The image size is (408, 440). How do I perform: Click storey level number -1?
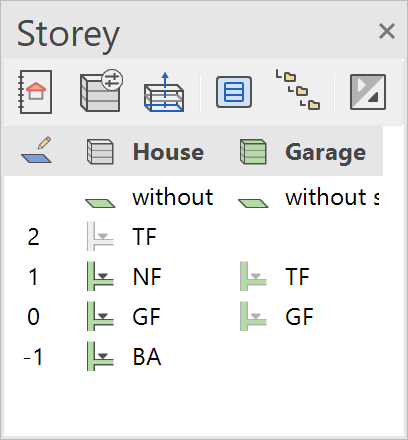pos(33,357)
